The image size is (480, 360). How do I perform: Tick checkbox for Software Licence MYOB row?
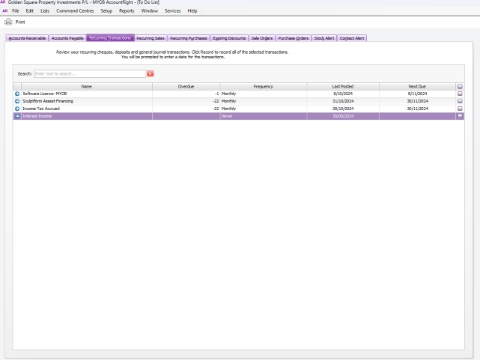coord(460,94)
